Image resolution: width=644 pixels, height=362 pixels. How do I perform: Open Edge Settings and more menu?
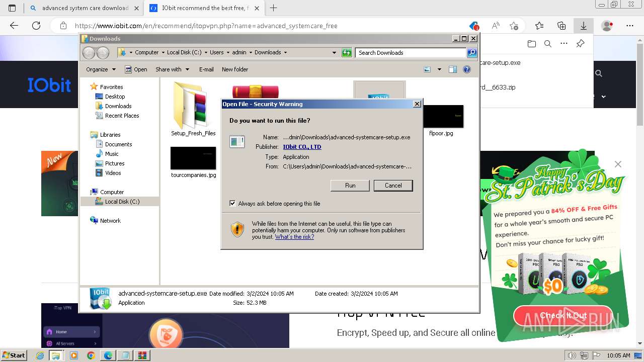[x=630, y=26]
